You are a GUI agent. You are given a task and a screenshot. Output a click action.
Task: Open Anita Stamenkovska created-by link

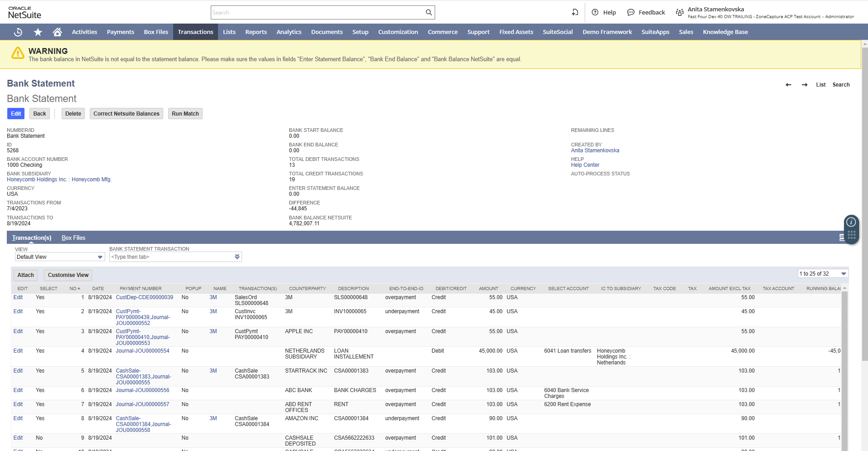click(595, 150)
